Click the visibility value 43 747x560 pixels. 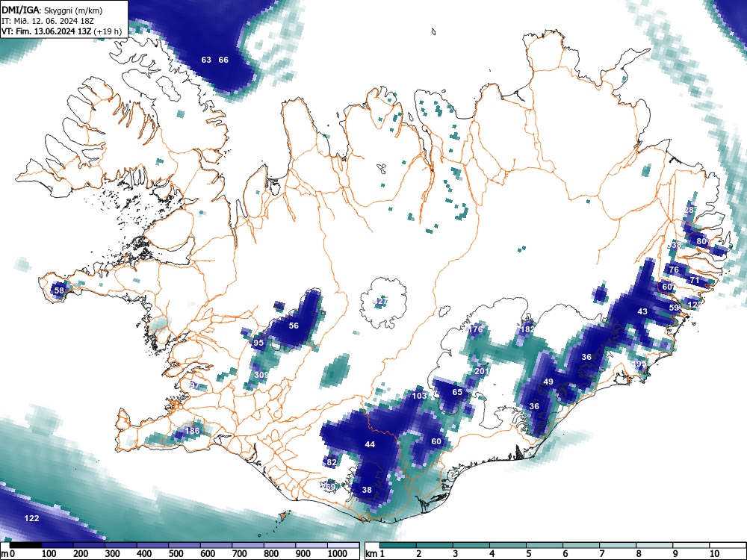pos(642,311)
